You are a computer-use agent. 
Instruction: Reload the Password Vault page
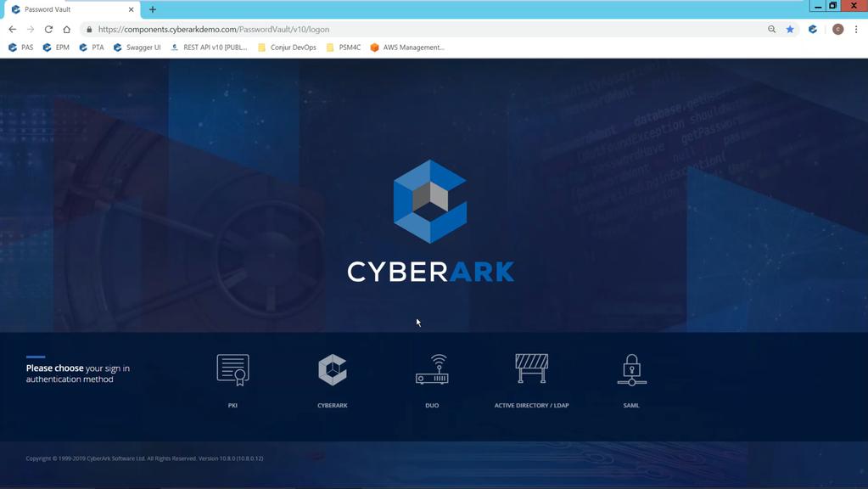48,30
